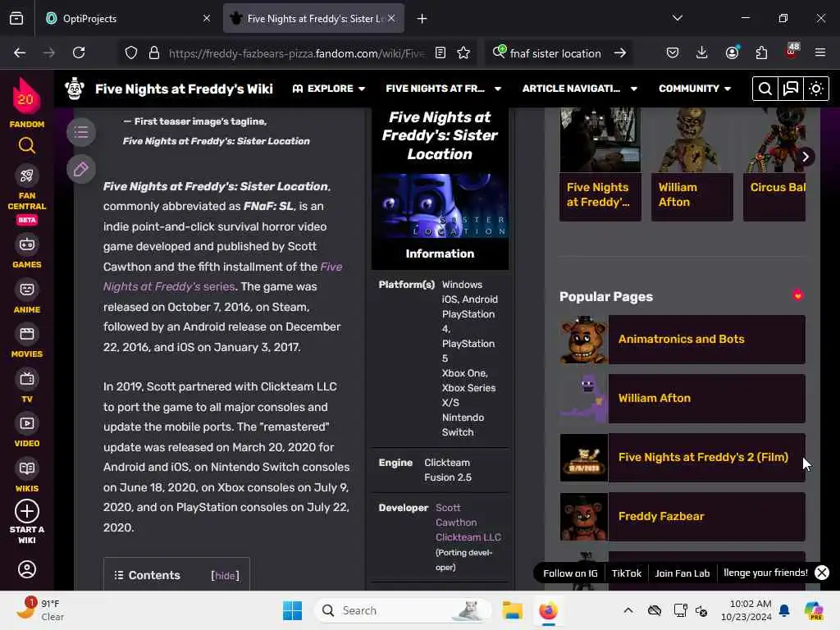Image resolution: width=840 pixels, height=630 pixels.
Task: Open Firefox account icon
Action: pos(733,52)
